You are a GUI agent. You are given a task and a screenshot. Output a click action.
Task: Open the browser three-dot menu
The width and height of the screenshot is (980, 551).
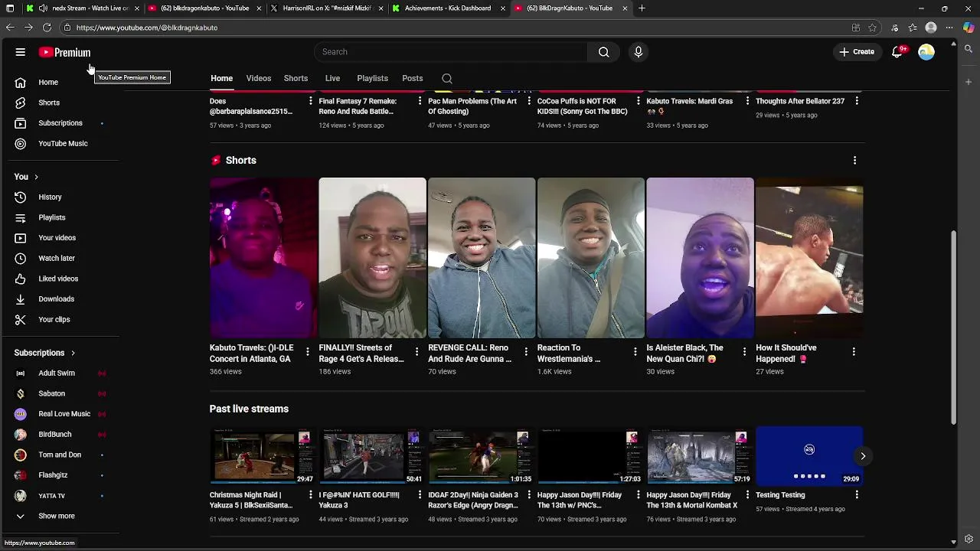point(949,28)
